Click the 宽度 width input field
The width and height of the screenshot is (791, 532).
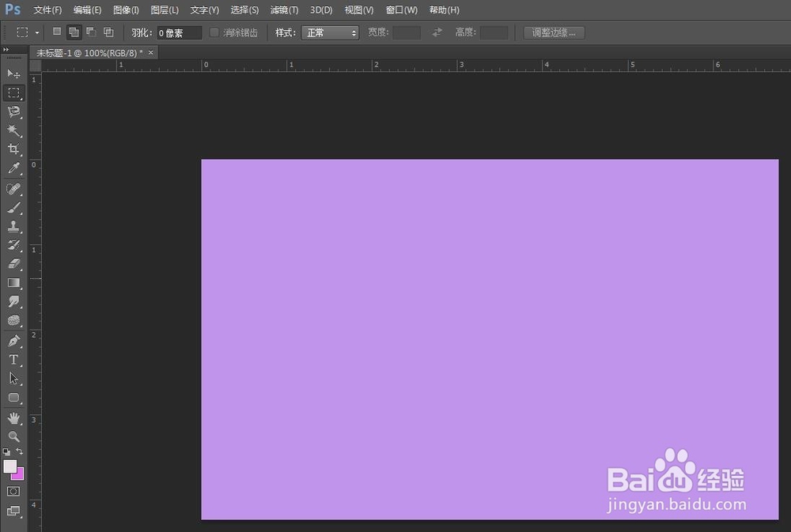[407, 32]
